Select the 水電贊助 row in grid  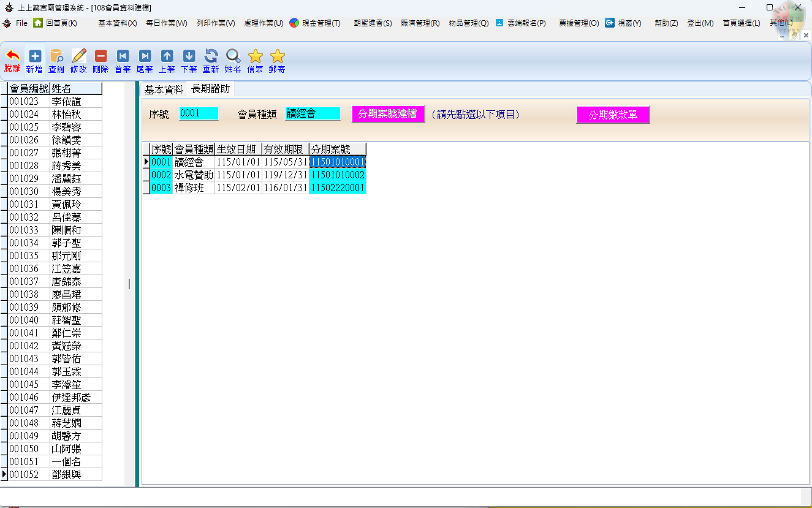pyautogui.click(x=194, y=175)
